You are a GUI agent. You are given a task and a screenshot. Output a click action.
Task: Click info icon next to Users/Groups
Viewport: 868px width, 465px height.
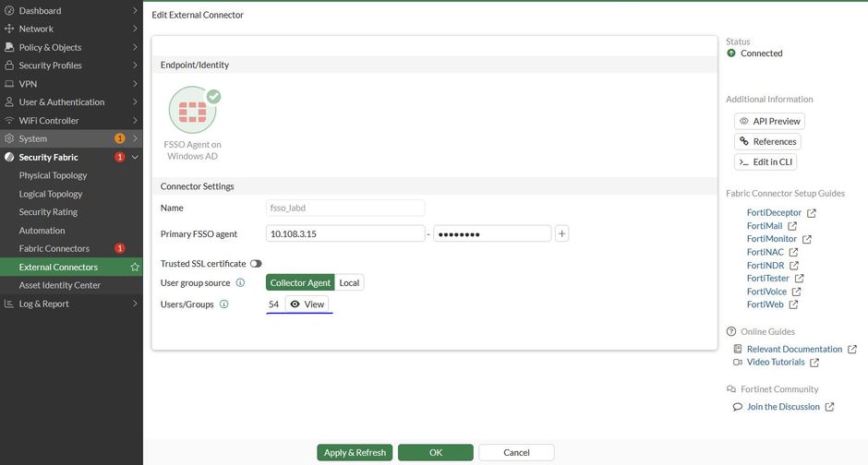223,304
